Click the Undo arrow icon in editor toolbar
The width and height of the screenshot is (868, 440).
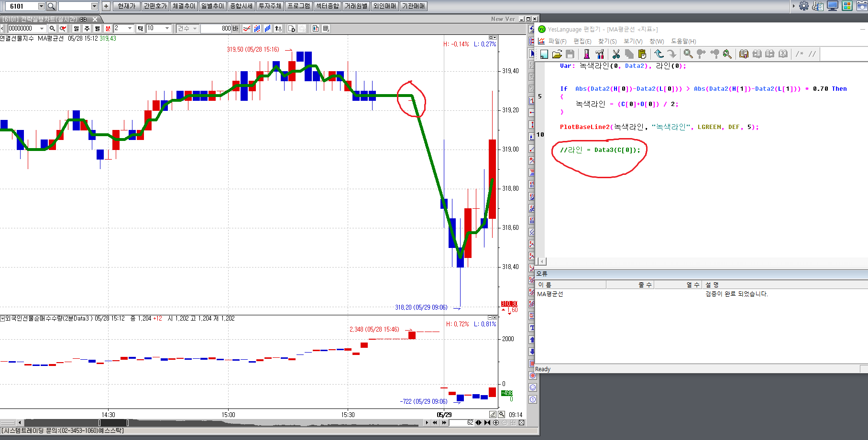tap(659, 54)
